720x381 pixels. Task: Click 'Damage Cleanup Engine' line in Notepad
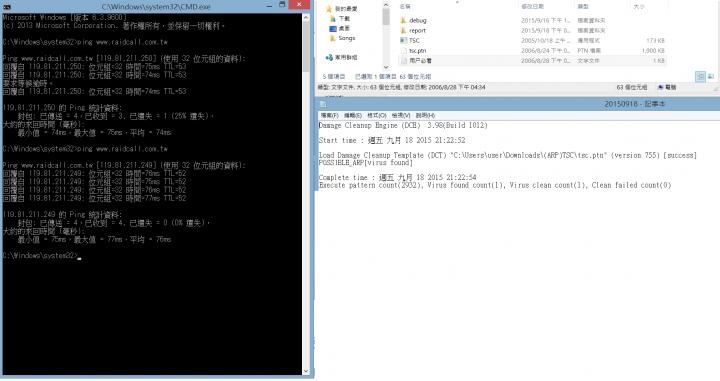pos(403,125)
